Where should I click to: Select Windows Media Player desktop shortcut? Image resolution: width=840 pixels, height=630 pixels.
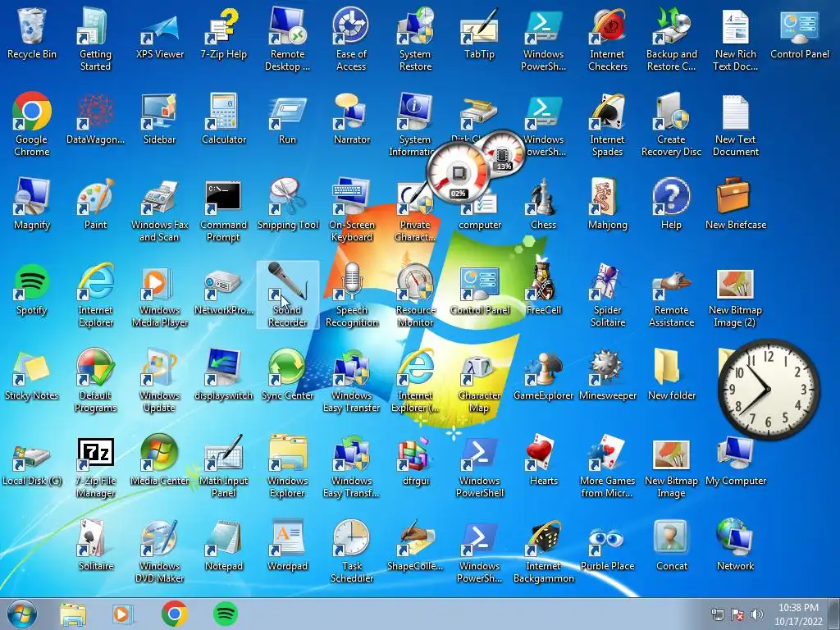(160, 283)
